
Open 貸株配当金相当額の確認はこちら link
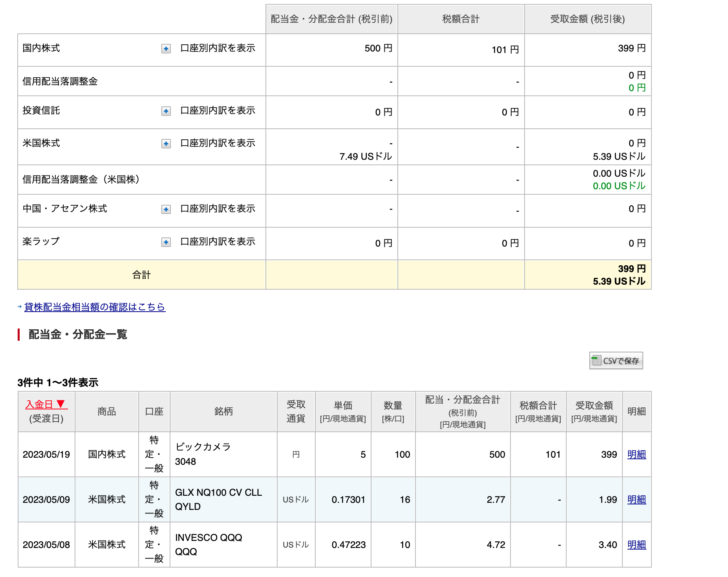[x=95, y=307]
